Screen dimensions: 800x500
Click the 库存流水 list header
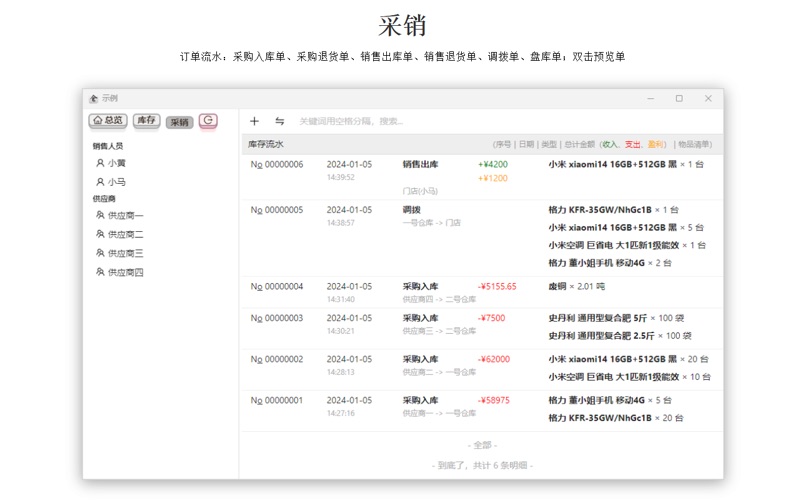[x=267, y=144]
